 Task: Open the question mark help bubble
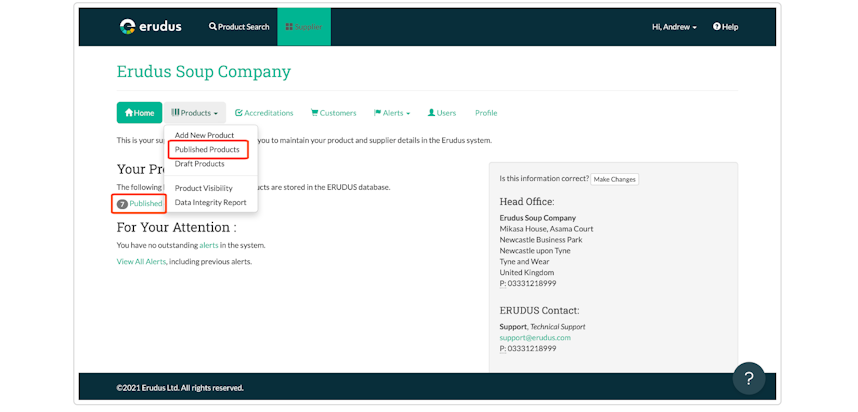[749, 378]
